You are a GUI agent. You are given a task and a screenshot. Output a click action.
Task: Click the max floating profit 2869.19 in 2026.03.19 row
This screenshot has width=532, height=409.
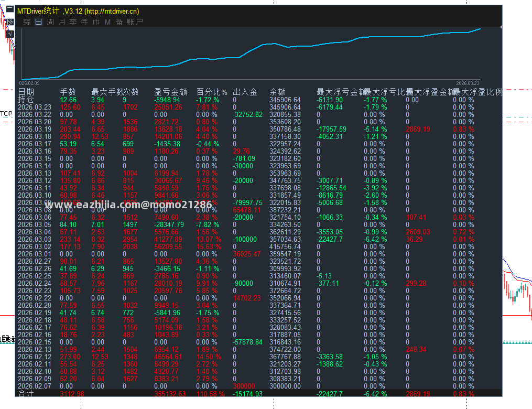coord(418,130)
